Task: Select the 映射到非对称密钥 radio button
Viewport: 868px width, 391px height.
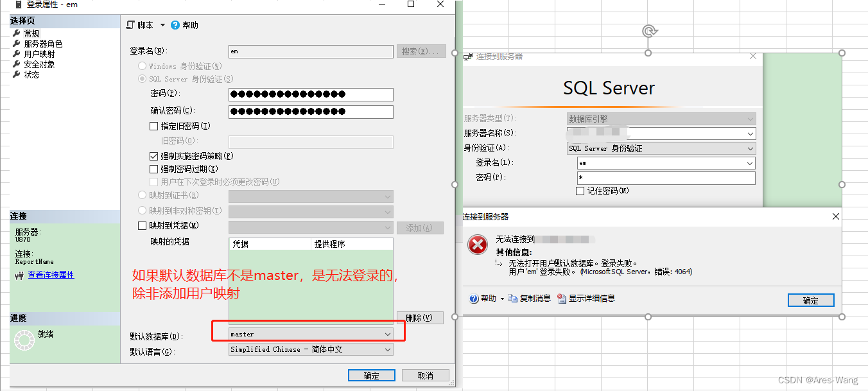Action: 143,211
